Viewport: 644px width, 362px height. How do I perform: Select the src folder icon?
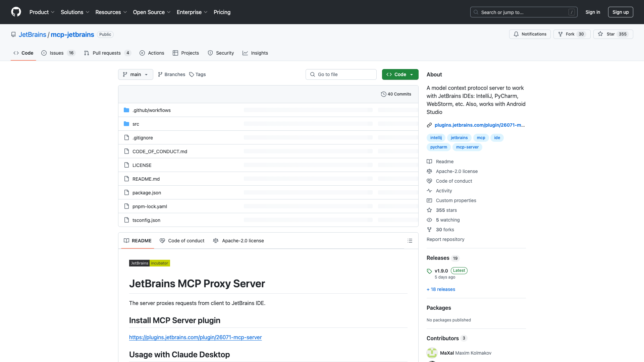click(126, 124)
